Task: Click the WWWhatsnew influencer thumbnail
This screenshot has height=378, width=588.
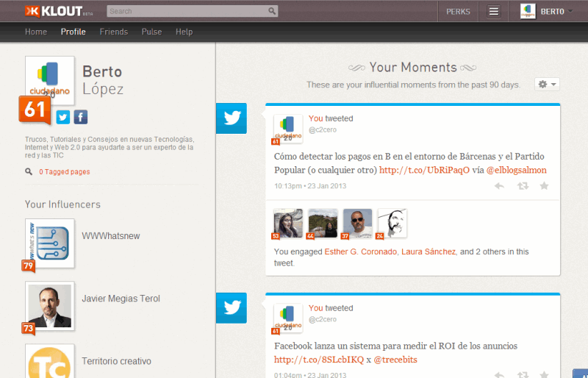Action: click(x=49, y=243)
